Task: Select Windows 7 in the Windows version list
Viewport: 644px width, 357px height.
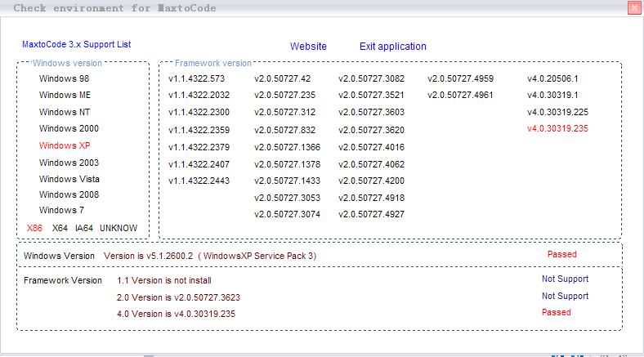Action: [x=61, y=210]
